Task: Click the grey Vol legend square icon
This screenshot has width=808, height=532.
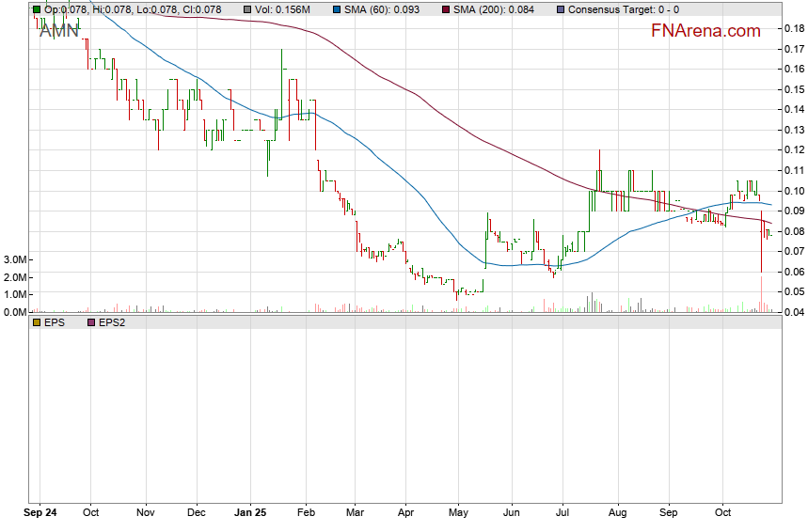Action: pyautogui.click(x=247, y=9)
